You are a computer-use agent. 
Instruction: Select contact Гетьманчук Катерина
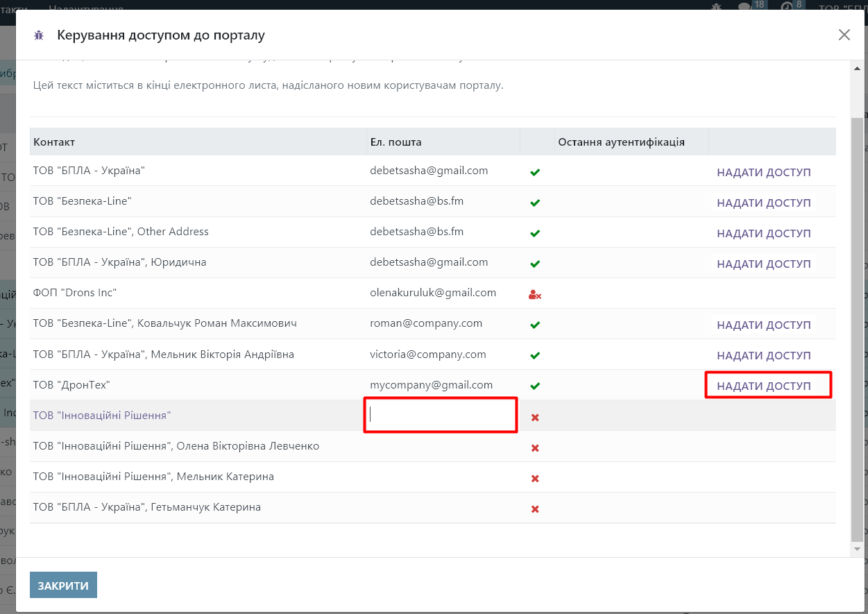tap(147, 506)
